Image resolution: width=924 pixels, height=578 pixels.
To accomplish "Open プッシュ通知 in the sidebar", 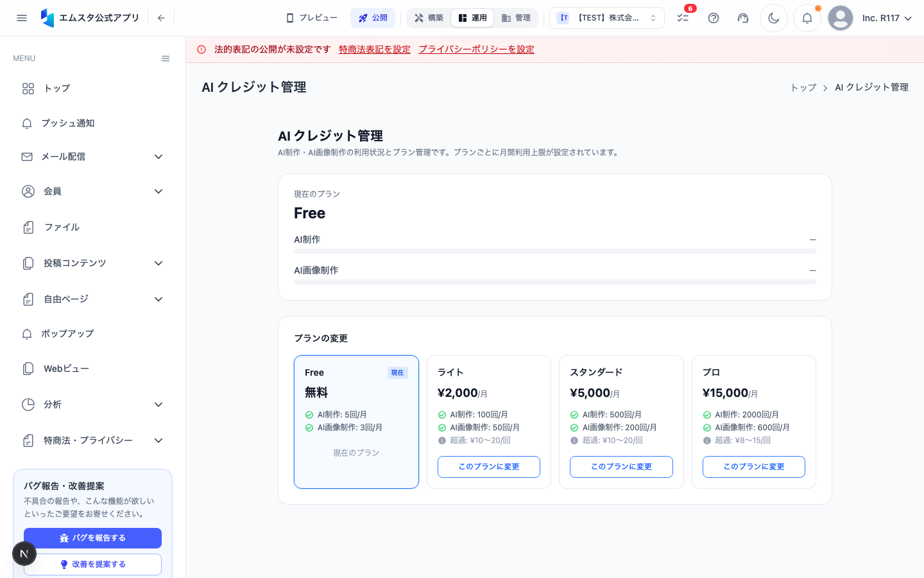I will [x=92, y=123].
